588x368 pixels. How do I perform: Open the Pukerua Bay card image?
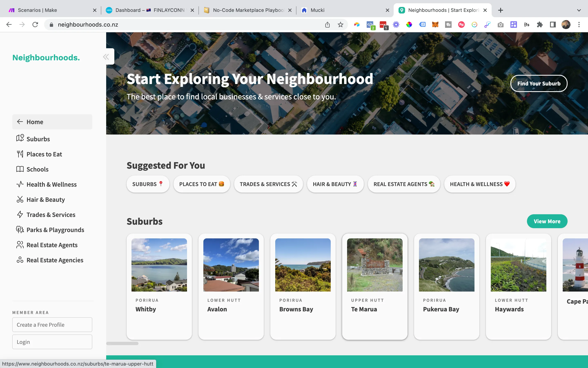447,265
